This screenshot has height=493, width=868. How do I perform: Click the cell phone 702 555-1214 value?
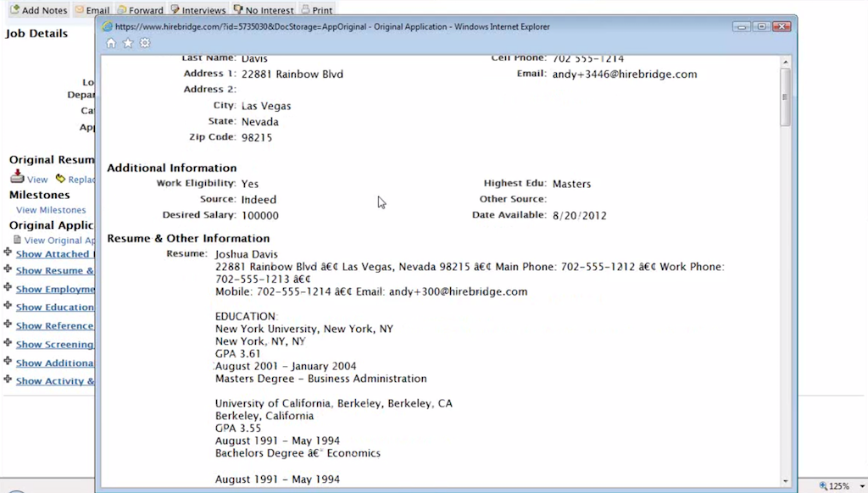point(588,58)
